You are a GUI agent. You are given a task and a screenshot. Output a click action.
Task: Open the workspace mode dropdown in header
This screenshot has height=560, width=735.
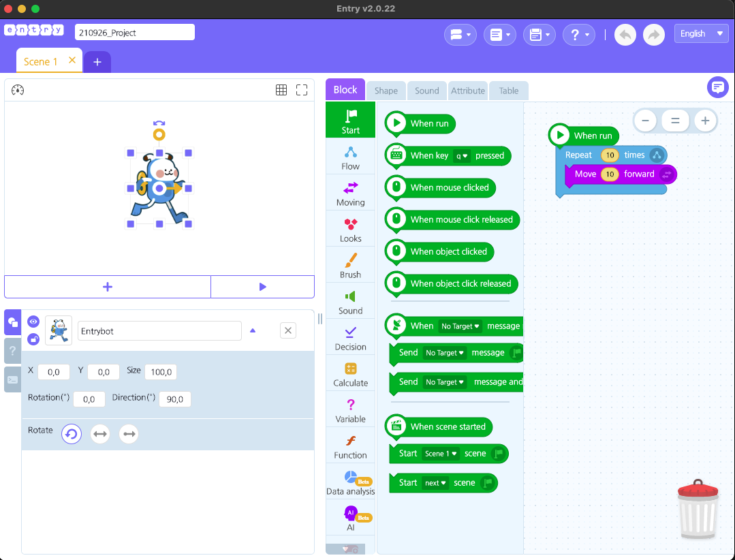[x=460, y=35]
